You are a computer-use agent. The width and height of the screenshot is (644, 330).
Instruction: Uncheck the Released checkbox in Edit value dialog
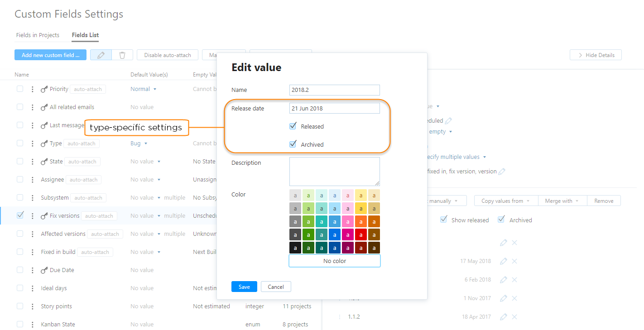(x=293, y=126)
